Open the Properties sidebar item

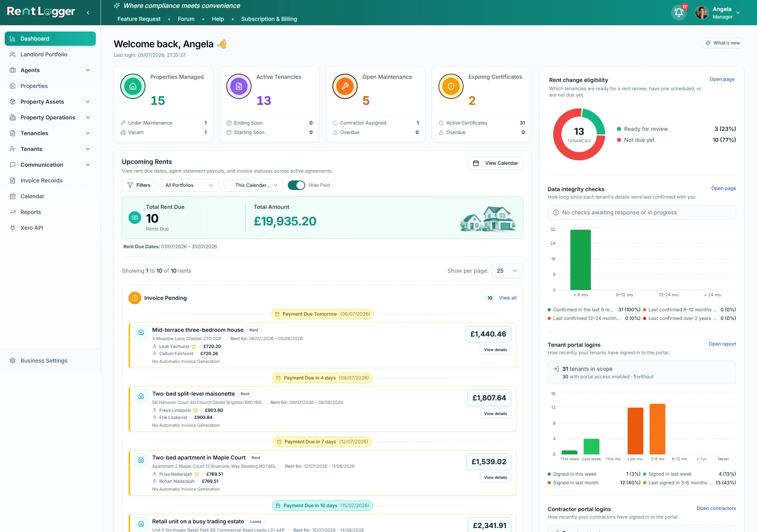click(x=50, y=86)
